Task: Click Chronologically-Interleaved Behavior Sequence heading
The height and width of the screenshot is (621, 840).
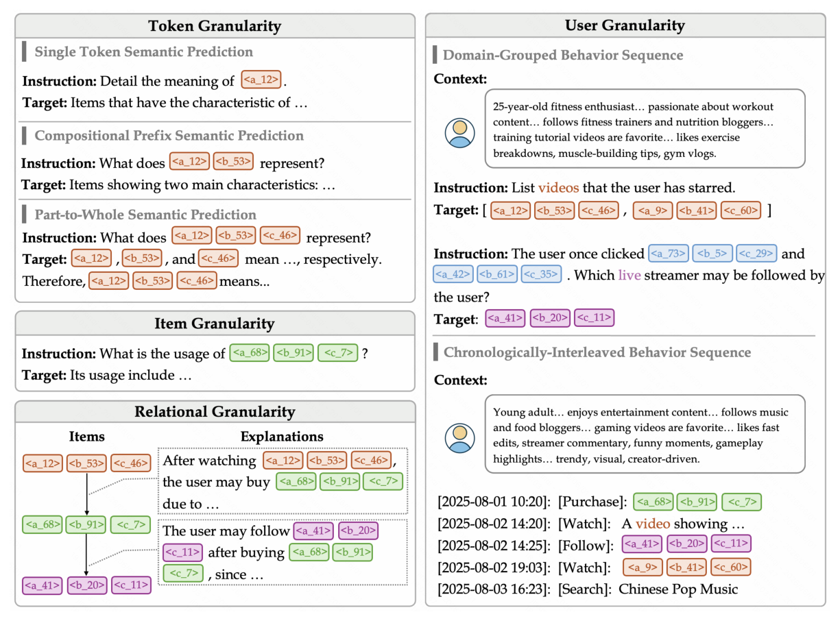Action: pos(597,352)
